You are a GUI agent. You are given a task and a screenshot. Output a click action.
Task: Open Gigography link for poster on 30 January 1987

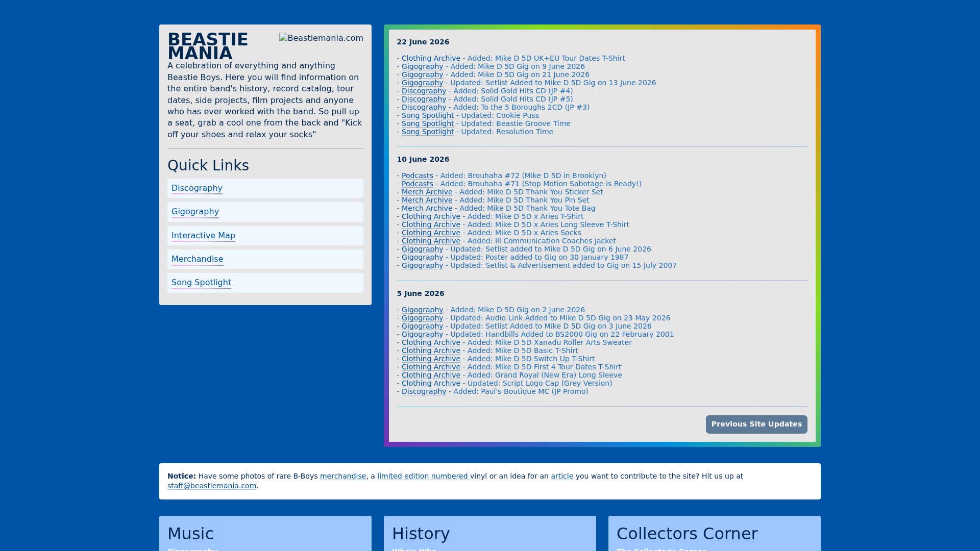coord(422,258)
